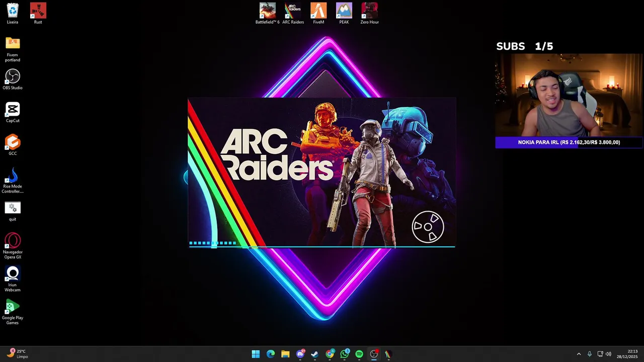Expand the hidden system tray icons
644x362 pixels.
point(579,354)
